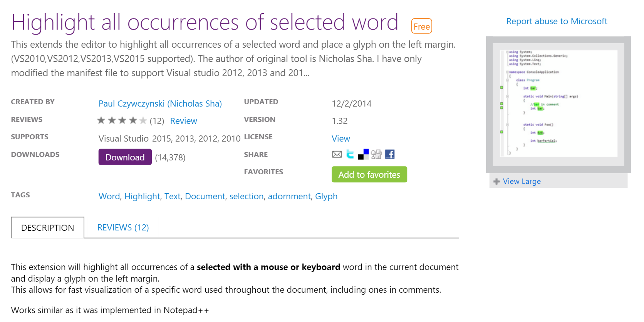This screenshot has height=322, width=644.
Task: Open Report abuse to Microsoft link
Action: pyautogui.click(x=557, y=22)
